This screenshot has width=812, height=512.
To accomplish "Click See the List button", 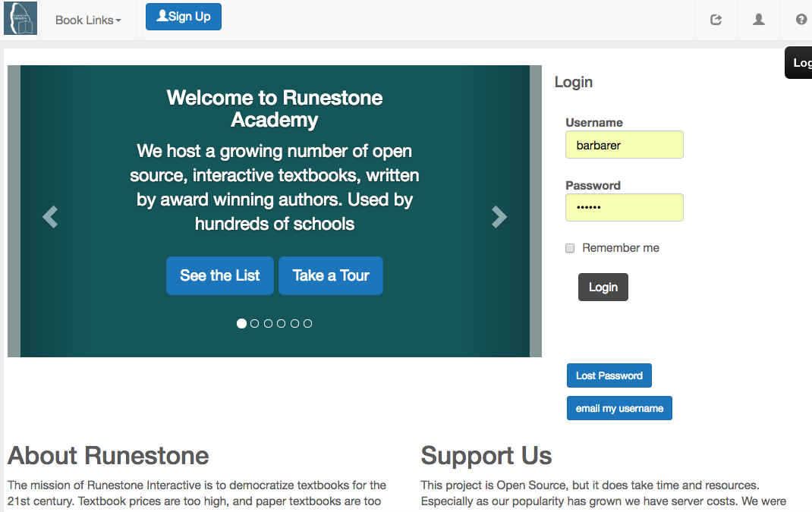I will coord(220,275).
